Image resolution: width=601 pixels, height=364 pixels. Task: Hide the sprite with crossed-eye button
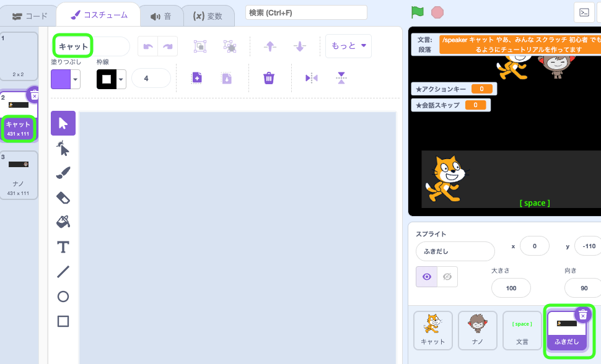click(x=447, y=277)
